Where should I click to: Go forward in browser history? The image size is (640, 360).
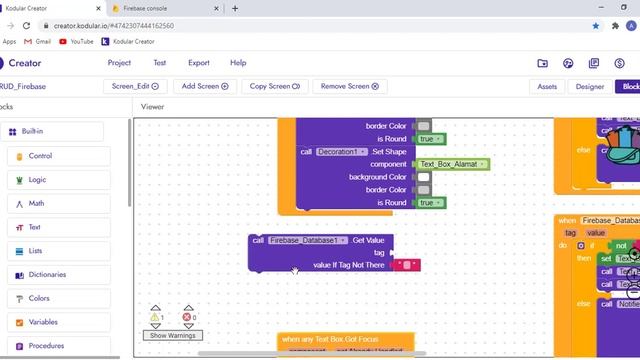point(10,26)
